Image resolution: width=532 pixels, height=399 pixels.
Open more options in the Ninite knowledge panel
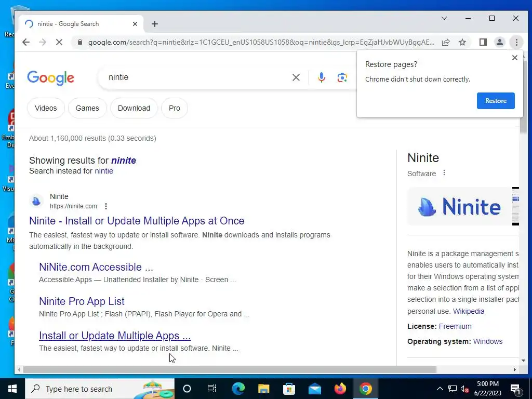click(x=444, y=173)
